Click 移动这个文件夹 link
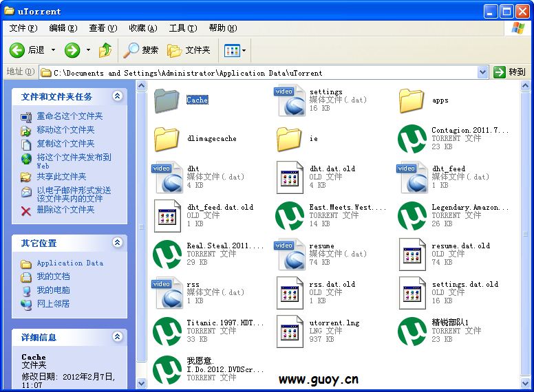This screenshot has width=534, height=392. tap(66, 130)
